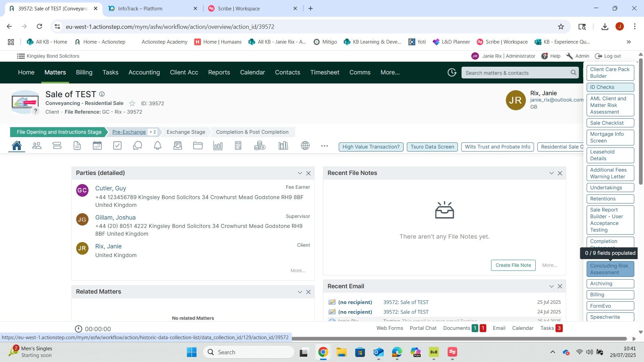Open the matter participants icon

tap(37, 146)
